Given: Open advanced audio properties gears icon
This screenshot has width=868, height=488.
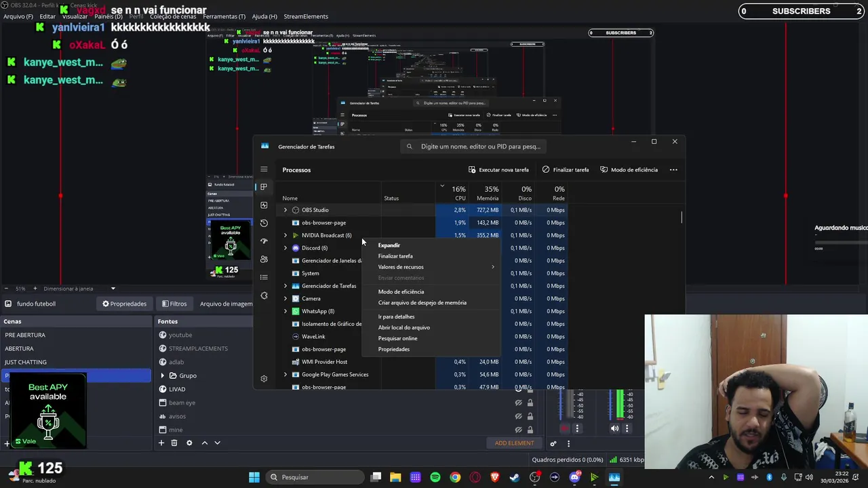Looking at the screenshot, I should [x=553, y=443].
